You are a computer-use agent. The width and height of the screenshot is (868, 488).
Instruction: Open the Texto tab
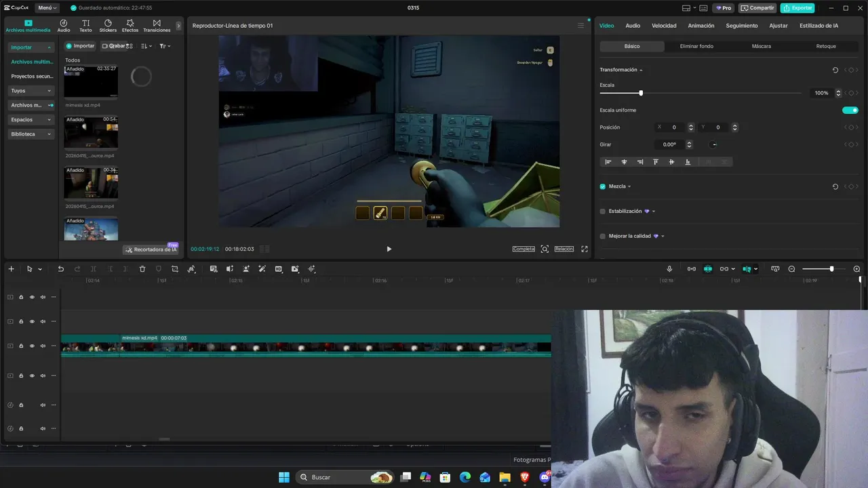(85, 26)
